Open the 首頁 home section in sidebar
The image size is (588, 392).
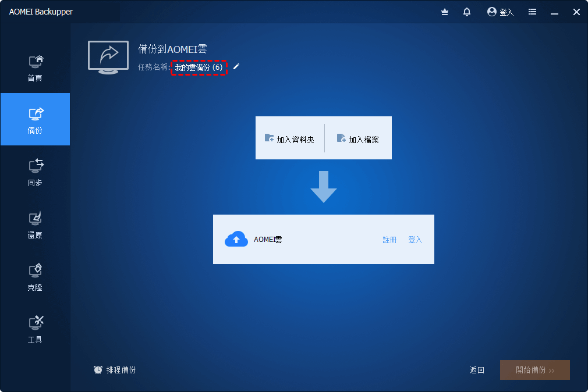(x=36, y=68)
